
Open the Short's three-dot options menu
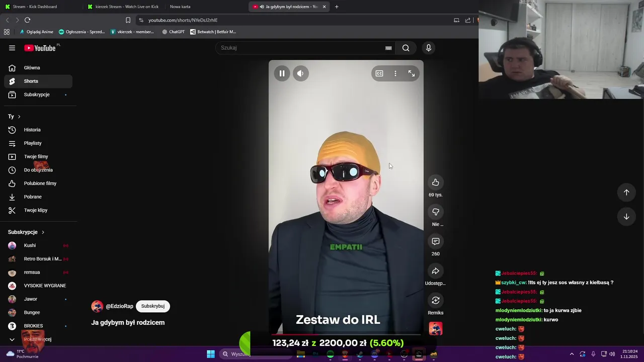click(x=395, y=73)
